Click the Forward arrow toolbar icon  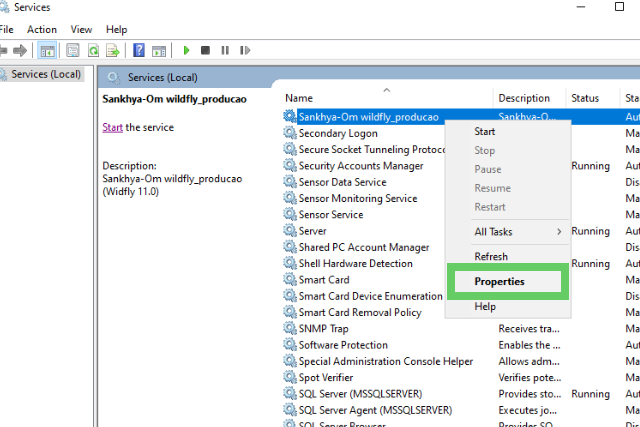coord(20,50)
